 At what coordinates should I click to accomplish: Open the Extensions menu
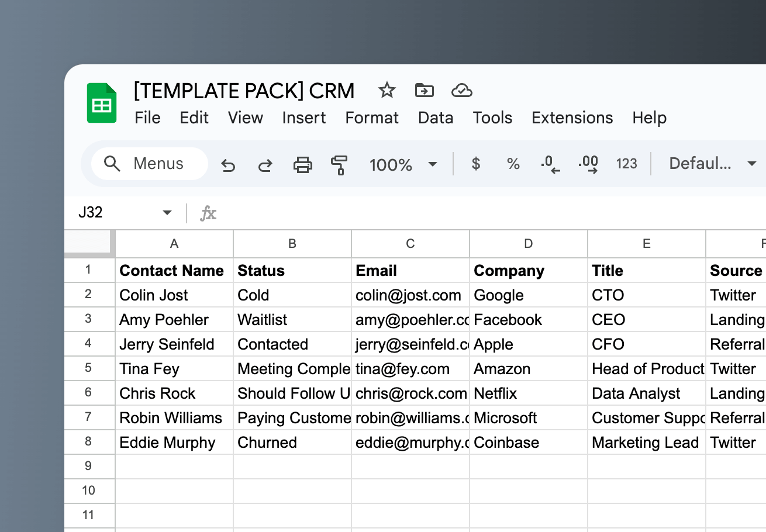[x=572, y=118]
